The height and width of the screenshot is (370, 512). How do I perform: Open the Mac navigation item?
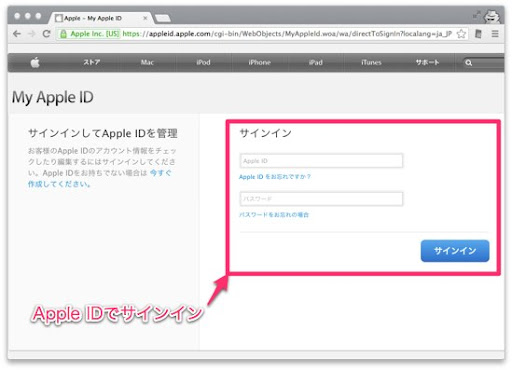147,62
